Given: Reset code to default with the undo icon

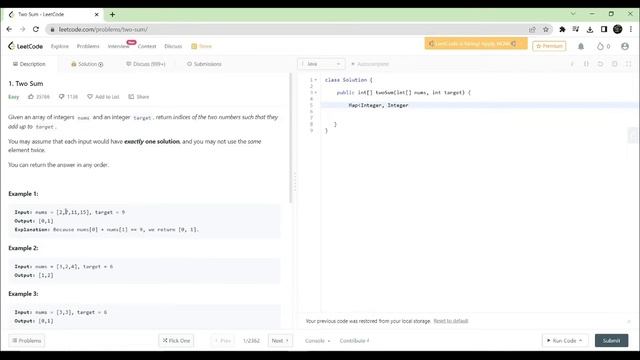Looking at the screenshot, I should point(600,64).
